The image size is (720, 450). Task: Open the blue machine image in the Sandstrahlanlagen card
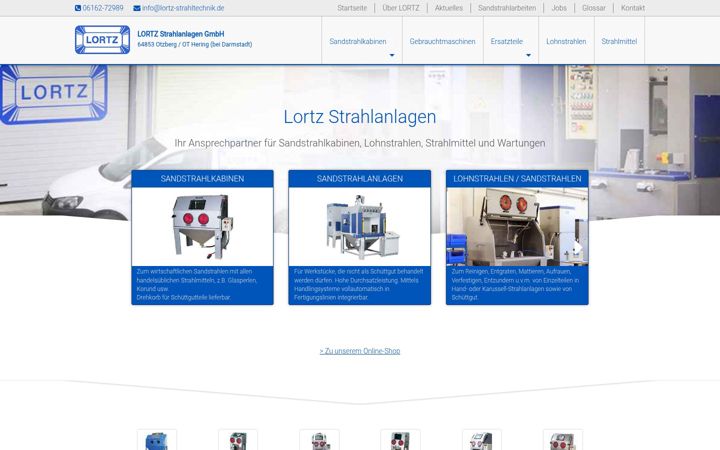pyautogui.click(x=360, y=227)
